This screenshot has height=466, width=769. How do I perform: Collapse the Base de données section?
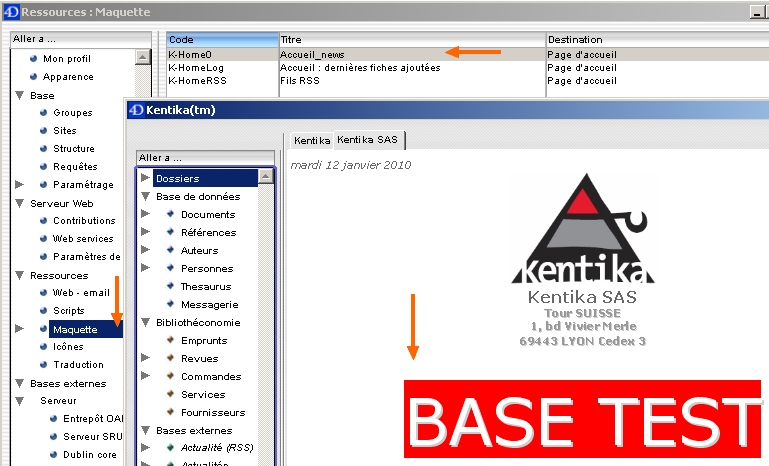pos(145,196)
